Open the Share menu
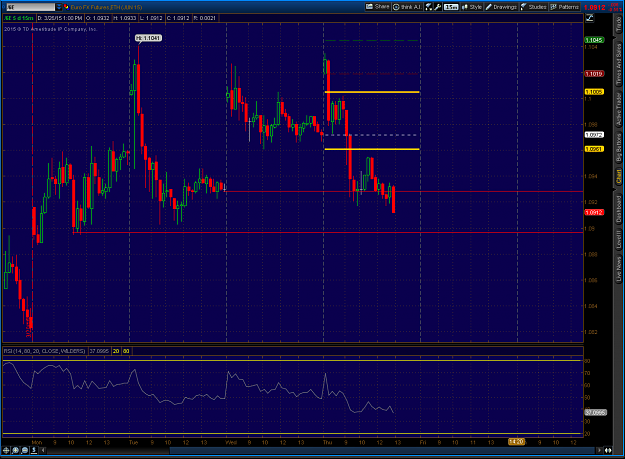 tap(377, 7)
